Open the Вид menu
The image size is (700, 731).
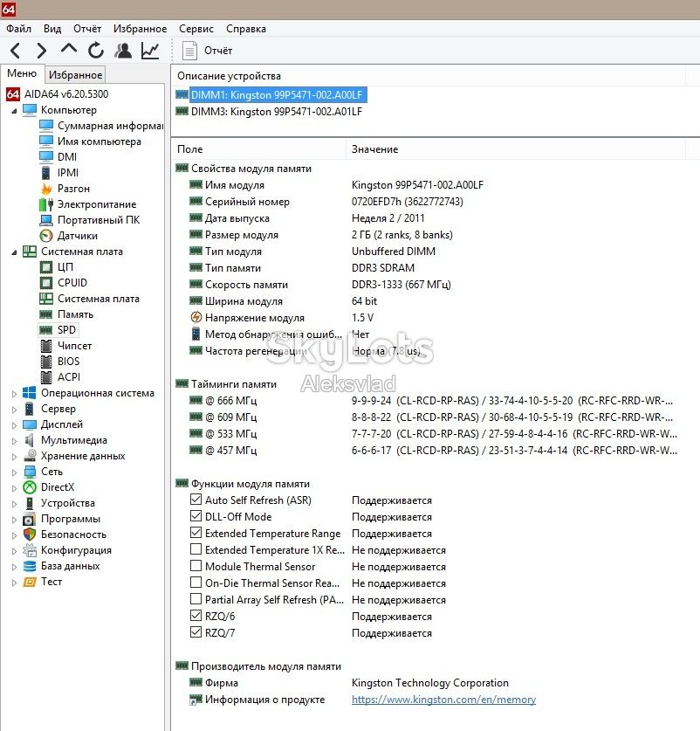(x=52, y=29)
